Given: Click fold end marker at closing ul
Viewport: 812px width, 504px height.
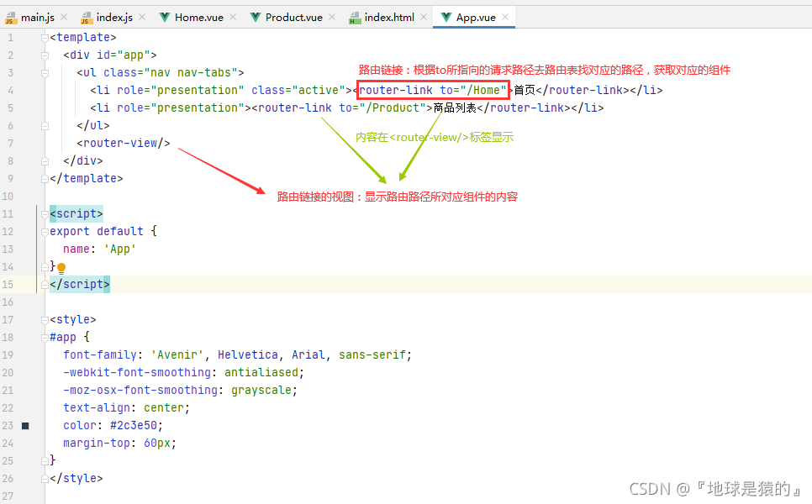Looking at the screenshot, I should [x=45, y=126].
